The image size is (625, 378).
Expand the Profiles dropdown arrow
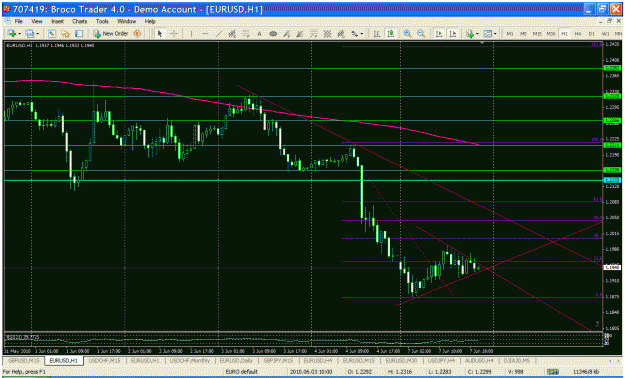37,34
